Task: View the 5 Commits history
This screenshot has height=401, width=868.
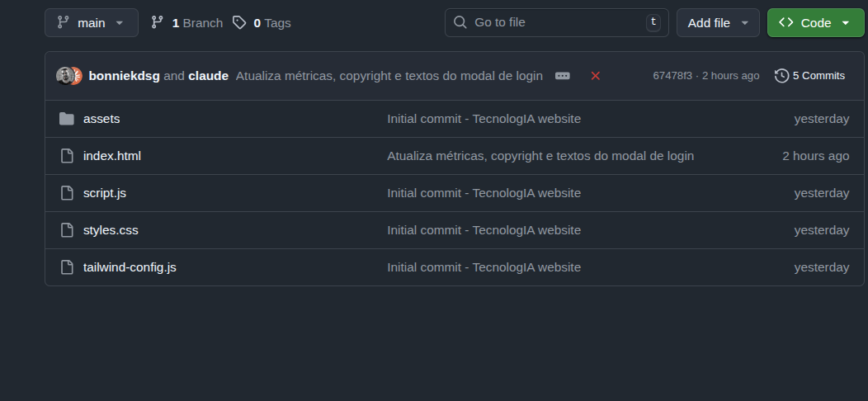Action: [809, 76]
